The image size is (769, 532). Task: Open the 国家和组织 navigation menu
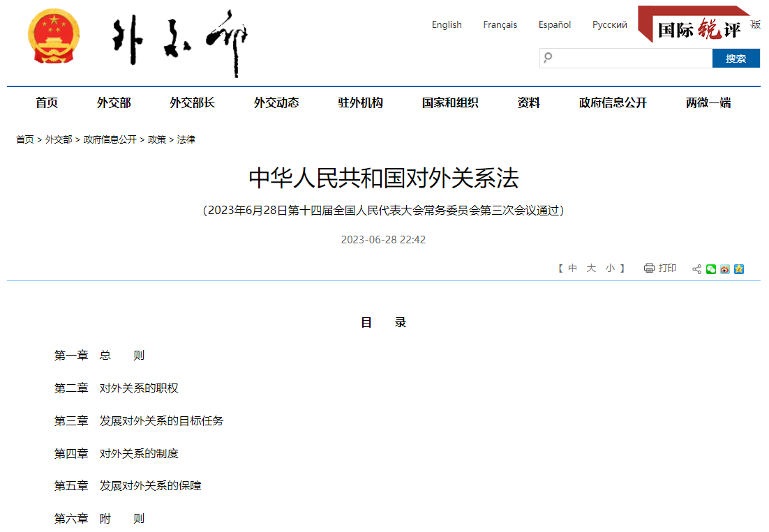450,103
